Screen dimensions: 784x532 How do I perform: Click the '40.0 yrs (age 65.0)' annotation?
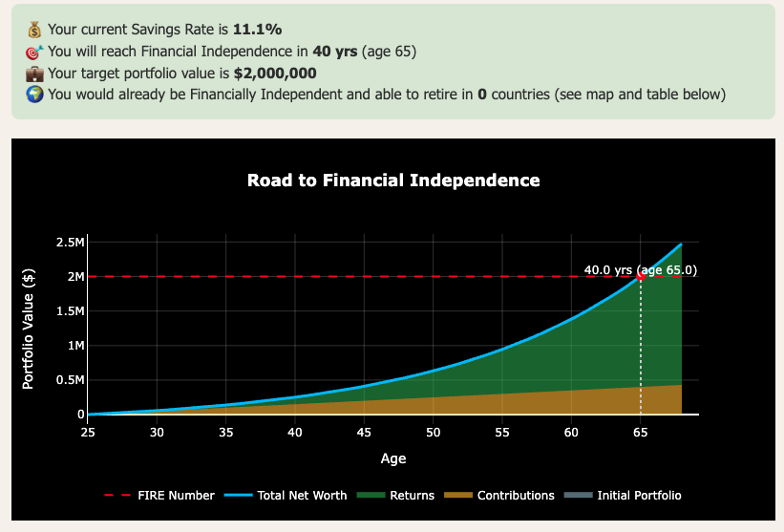click(x=641, y=270)
